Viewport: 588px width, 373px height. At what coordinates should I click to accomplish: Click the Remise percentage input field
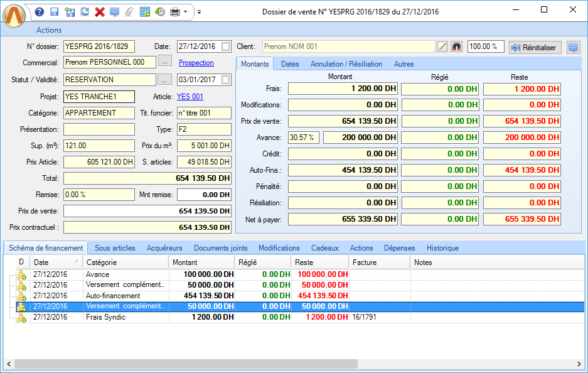tap(99, 195)
